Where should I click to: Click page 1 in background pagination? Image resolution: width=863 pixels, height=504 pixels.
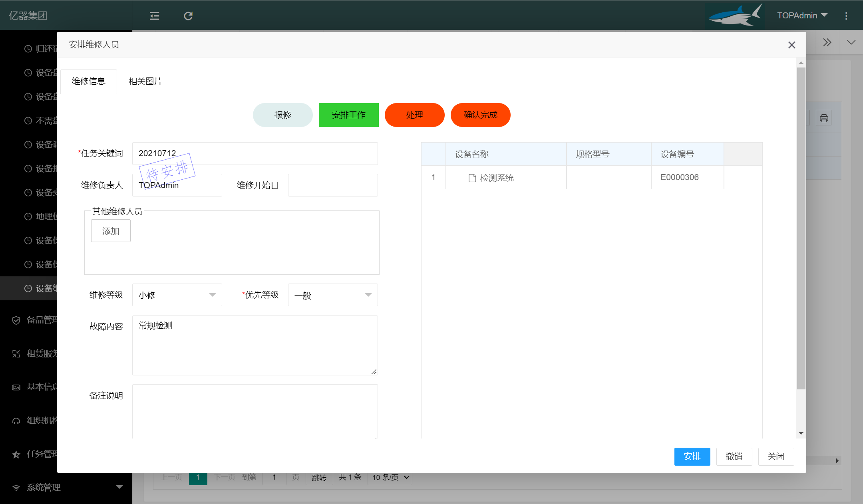click(198, 478)
